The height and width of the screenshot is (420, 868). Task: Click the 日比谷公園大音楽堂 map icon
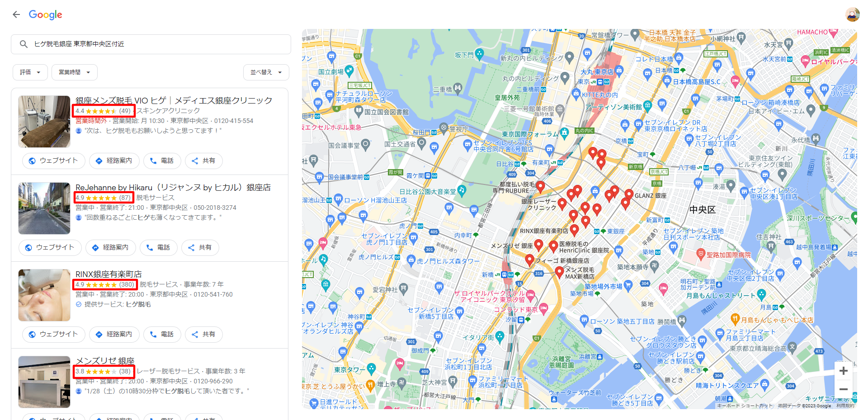coord(462,191)
